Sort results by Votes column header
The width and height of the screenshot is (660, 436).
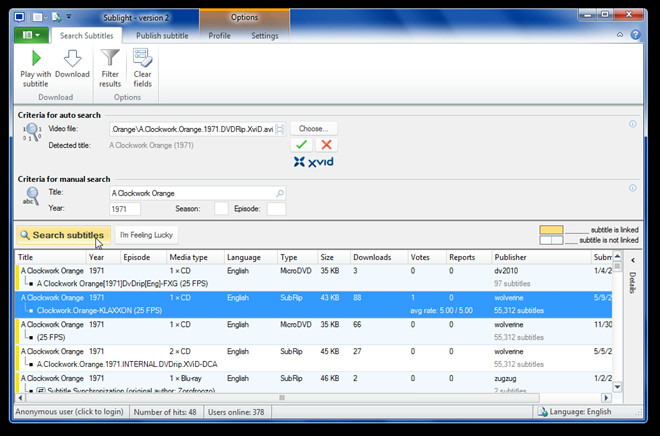pyautogui.click(x=427, y=257)
